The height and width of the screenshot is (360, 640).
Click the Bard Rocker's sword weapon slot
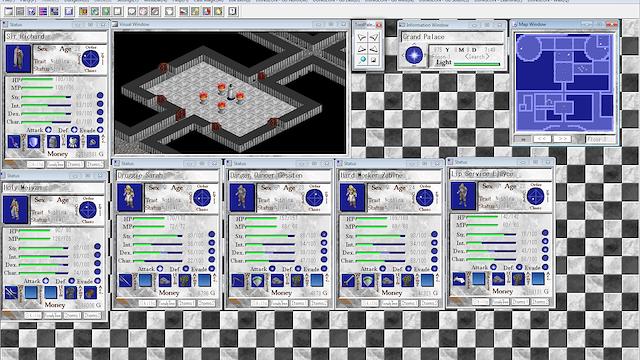click(x=348, y=280)
